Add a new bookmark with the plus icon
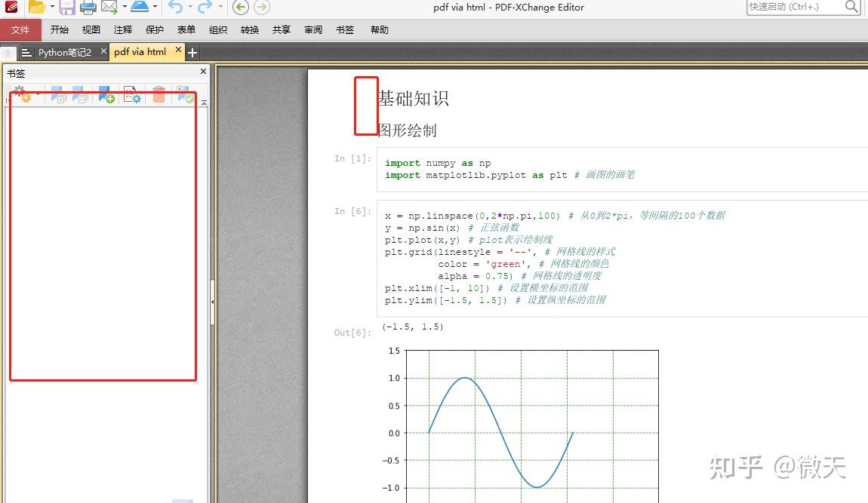This screenshot has height=503, width=868. click(x=106, y=97)
